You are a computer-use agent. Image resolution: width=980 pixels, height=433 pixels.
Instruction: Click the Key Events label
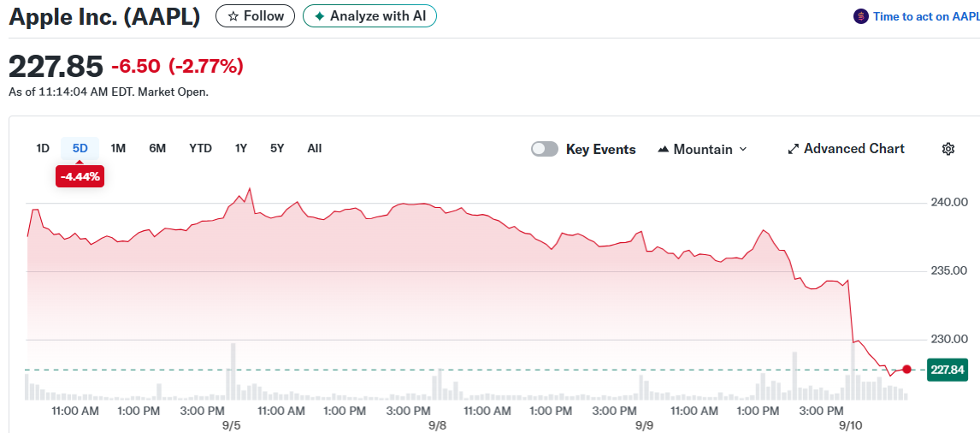point(600,149)
